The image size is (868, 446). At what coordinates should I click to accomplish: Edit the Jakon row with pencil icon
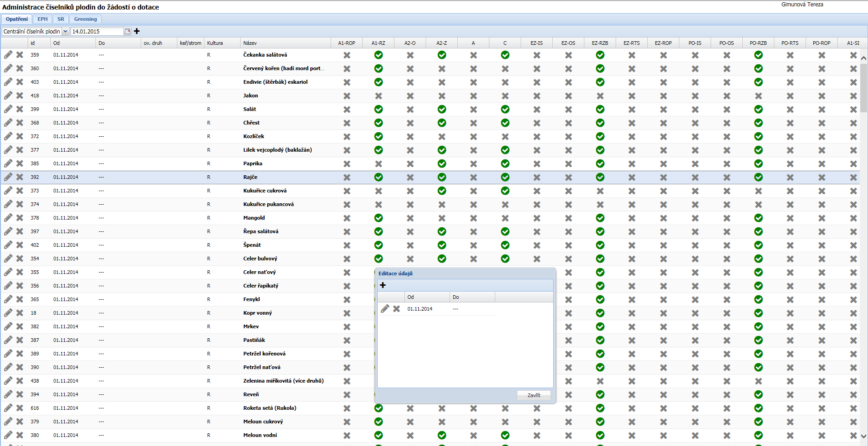click(8, 96)
